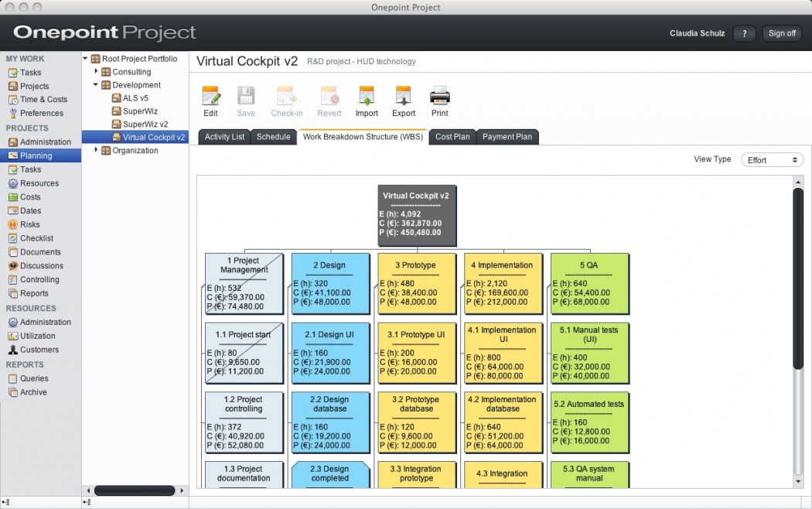Open Risks in the sidebar

(29, 225)
